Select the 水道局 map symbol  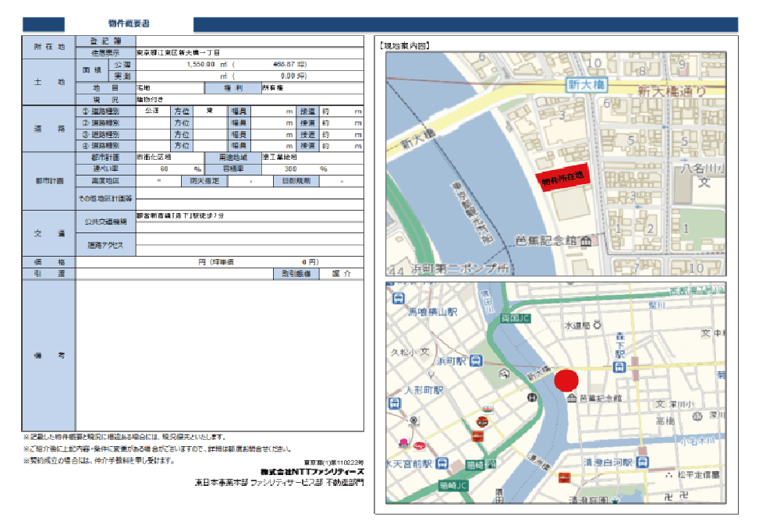click(x=598, y=325)
